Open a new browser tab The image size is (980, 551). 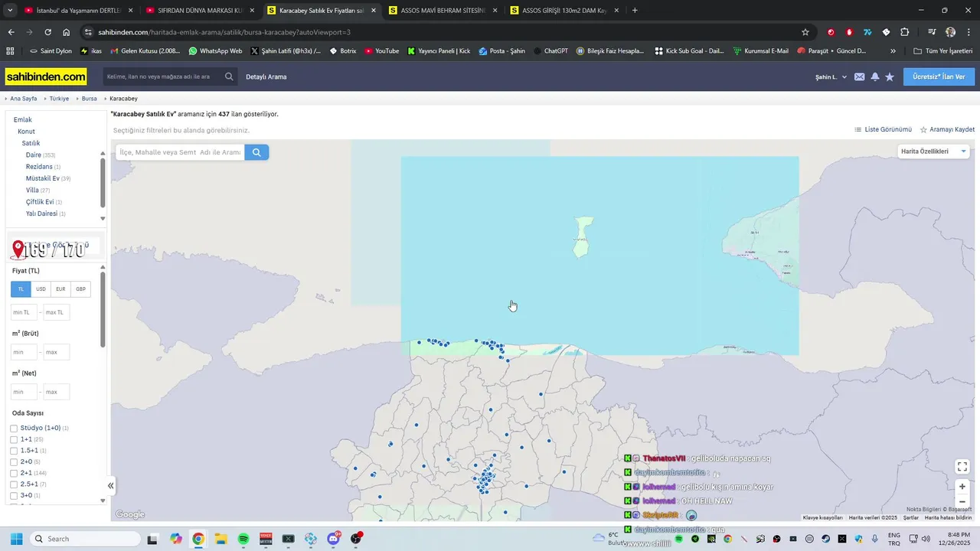(635, 11)
